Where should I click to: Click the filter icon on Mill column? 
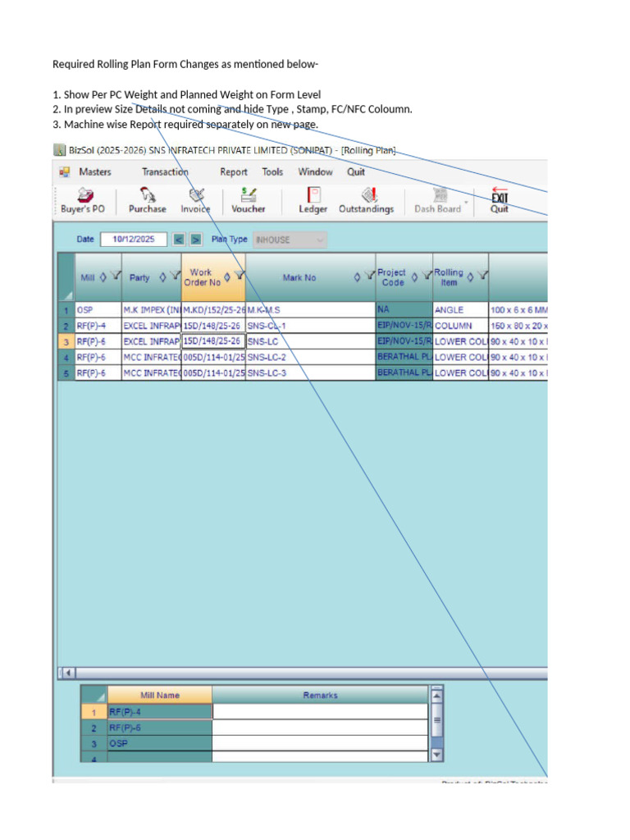116,276
